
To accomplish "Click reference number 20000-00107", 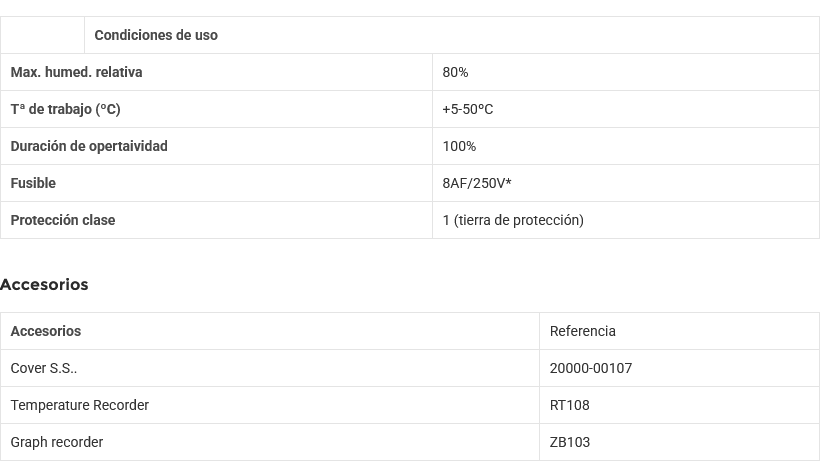I will pyautogui.click(x=590, y=368).
